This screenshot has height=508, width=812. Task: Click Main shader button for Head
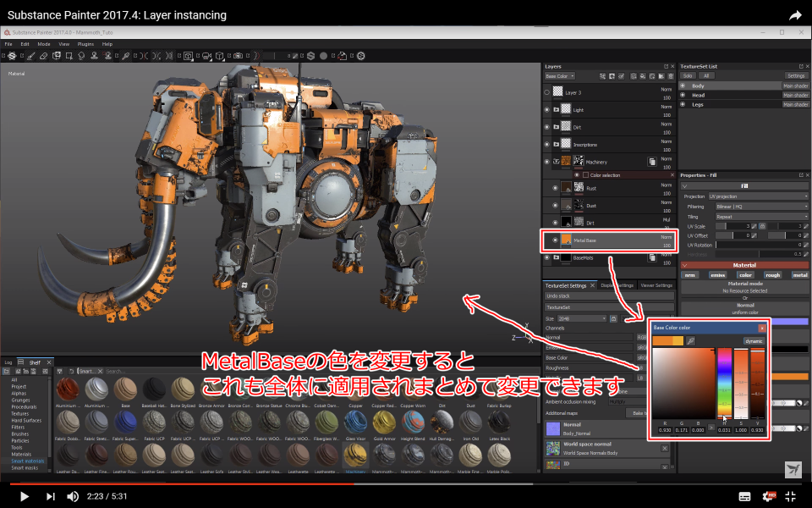coord(795,95)
